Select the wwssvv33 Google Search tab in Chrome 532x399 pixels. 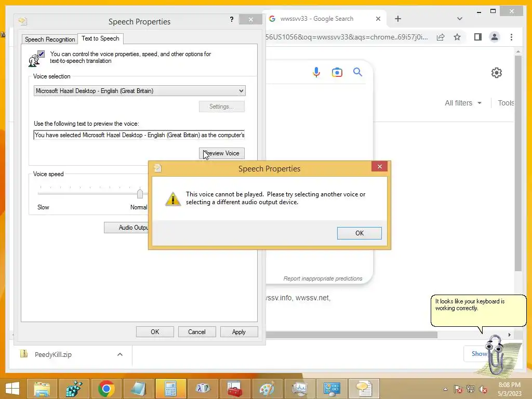click(316, 19)
